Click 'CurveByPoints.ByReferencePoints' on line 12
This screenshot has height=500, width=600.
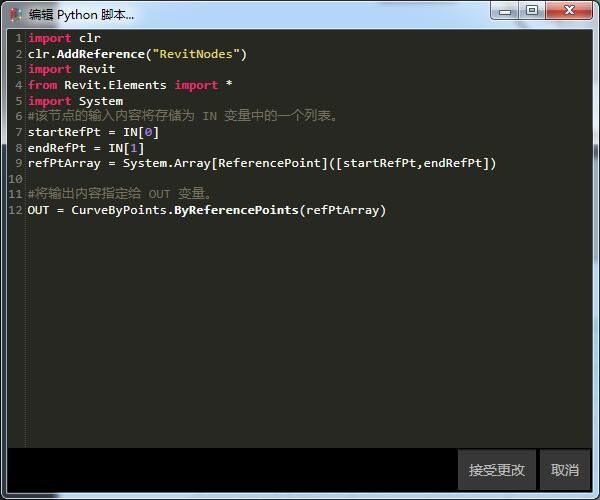tap(185, 210)
